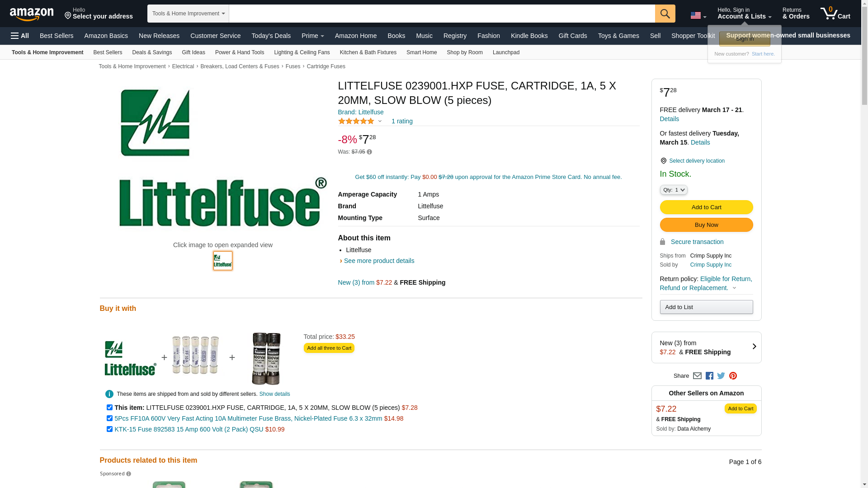Screen dimensions: 868x488
Task: Open 'See more product details' link
Action: [x=379, y=261]
